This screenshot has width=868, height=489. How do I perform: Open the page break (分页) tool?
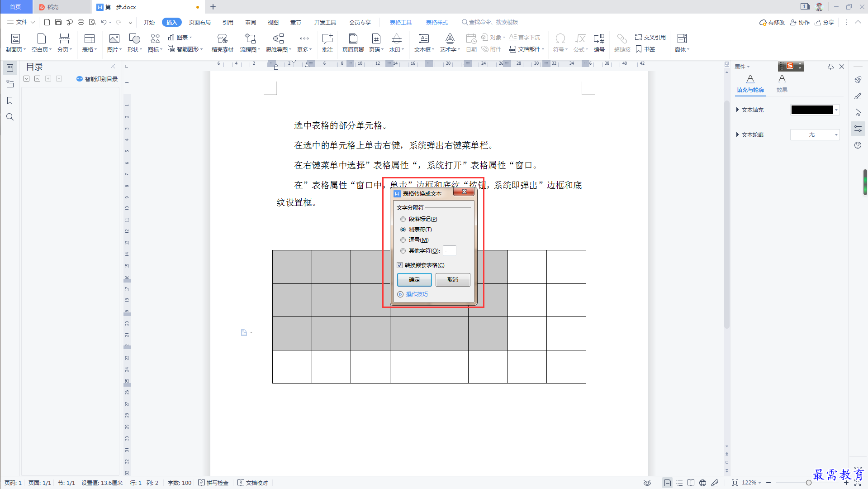[x=65, y=43]
